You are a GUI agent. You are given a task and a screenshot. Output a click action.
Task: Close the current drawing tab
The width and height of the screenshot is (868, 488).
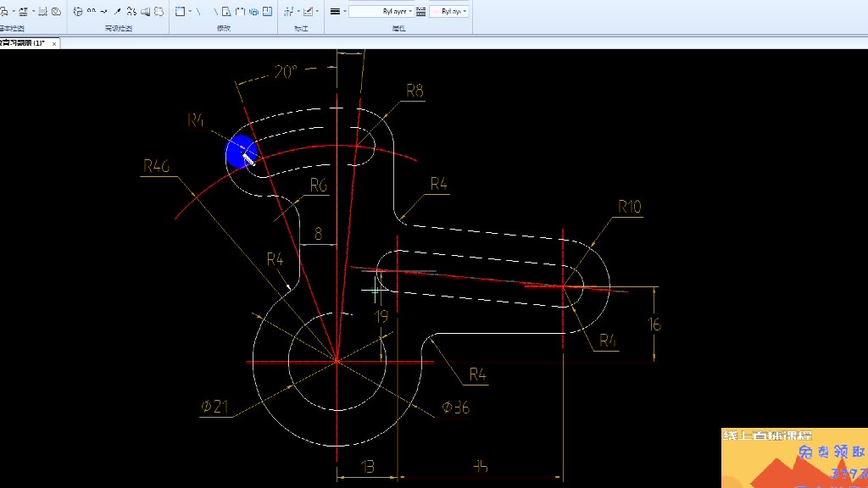[54, 42]
